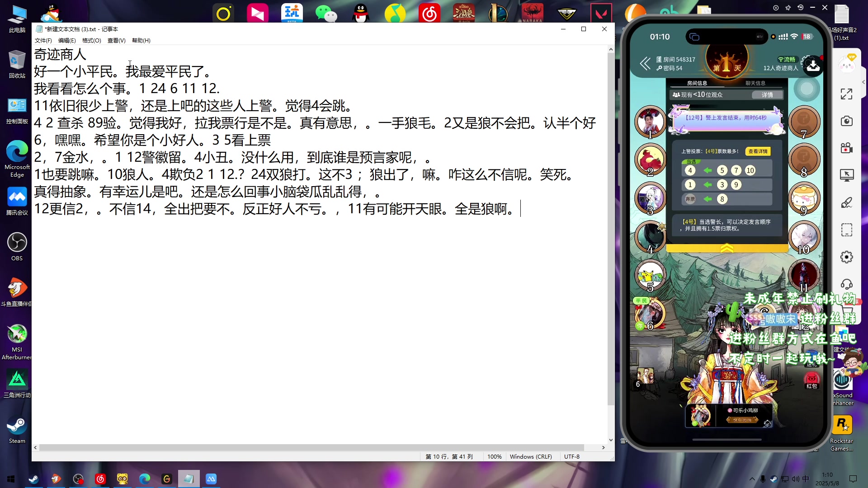Select player 11 dark red avatar
868x488 pixels.
click(x=804, y=275)
